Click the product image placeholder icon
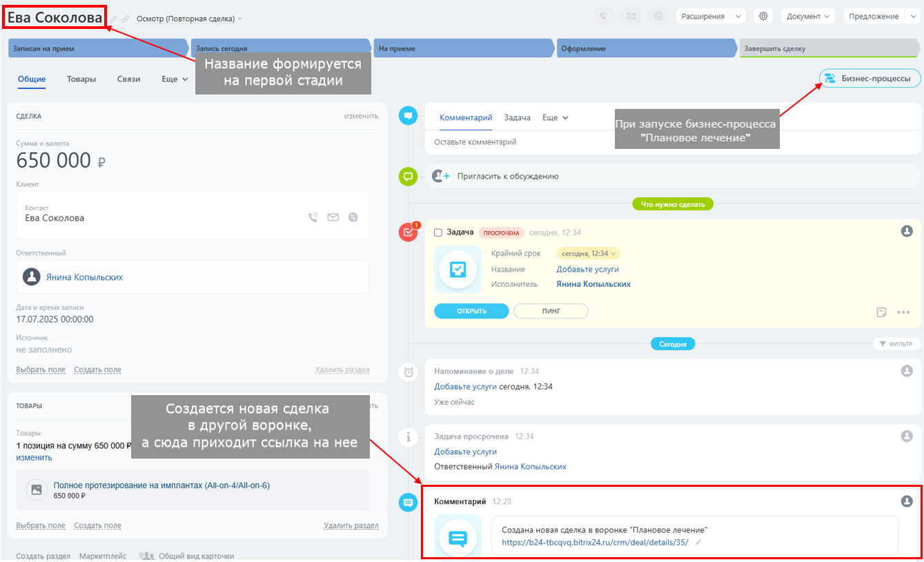Viewport: 924px width, 562px height. click(37, 490)
